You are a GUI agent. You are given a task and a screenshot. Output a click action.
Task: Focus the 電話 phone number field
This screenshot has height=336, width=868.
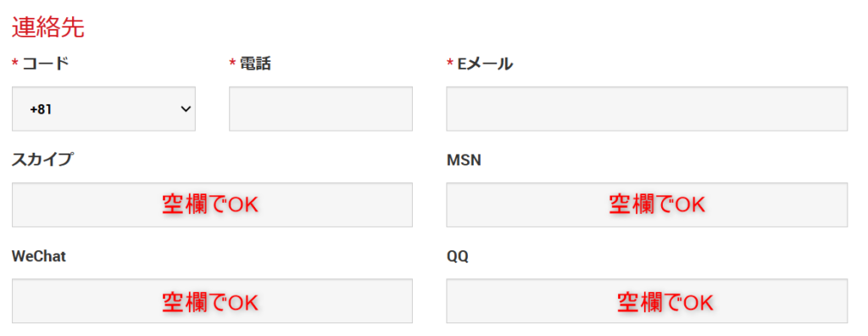coord(320,109)
